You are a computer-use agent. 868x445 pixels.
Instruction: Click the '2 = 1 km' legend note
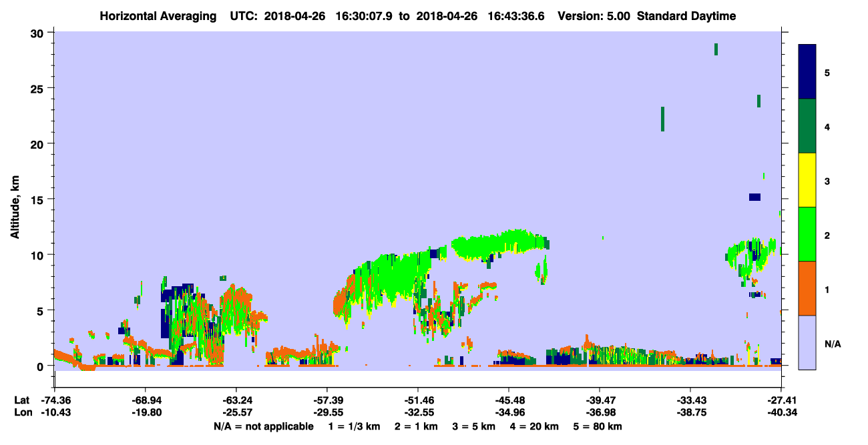(x=416, y=426)
